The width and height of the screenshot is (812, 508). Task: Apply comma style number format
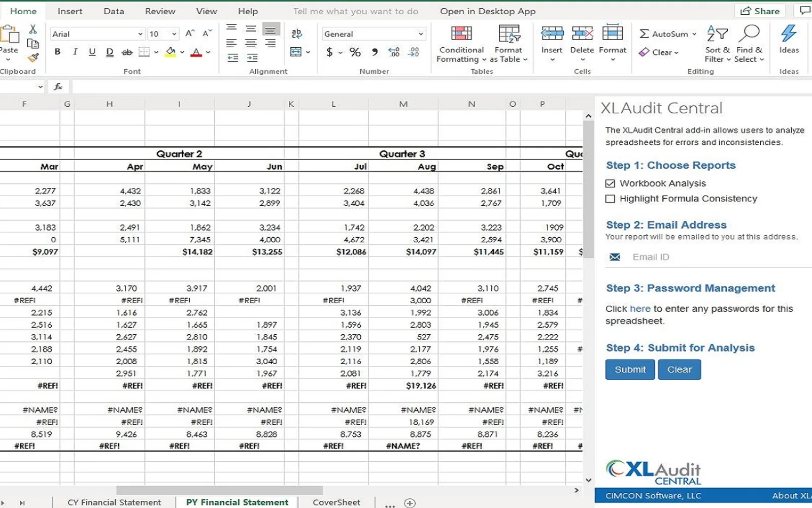click(375, 52)
